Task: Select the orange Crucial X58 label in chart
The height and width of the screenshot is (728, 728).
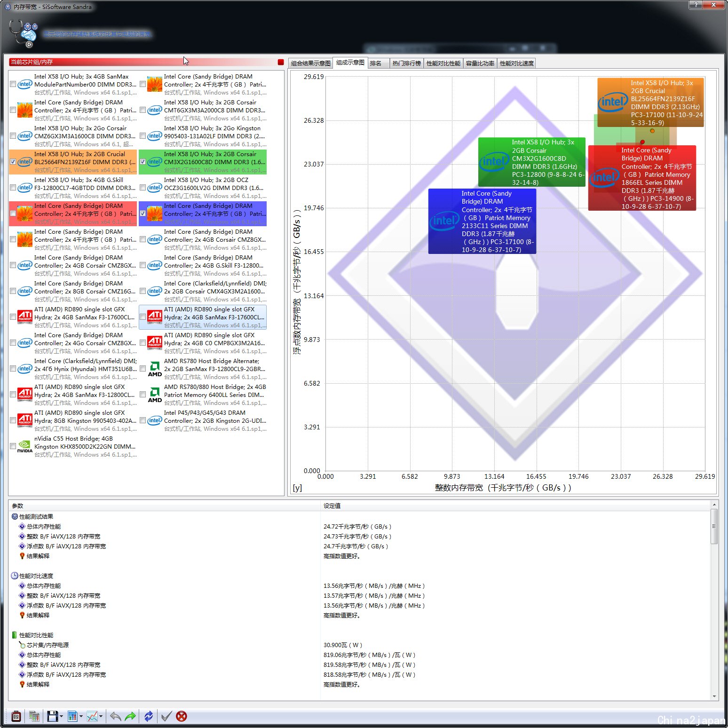Action: click(x=651, y=102)
